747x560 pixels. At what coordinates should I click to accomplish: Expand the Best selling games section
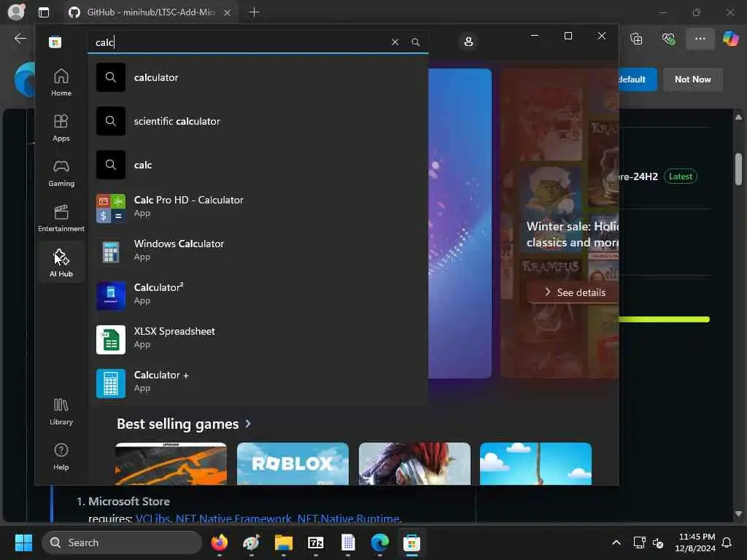tap(183, 424)
